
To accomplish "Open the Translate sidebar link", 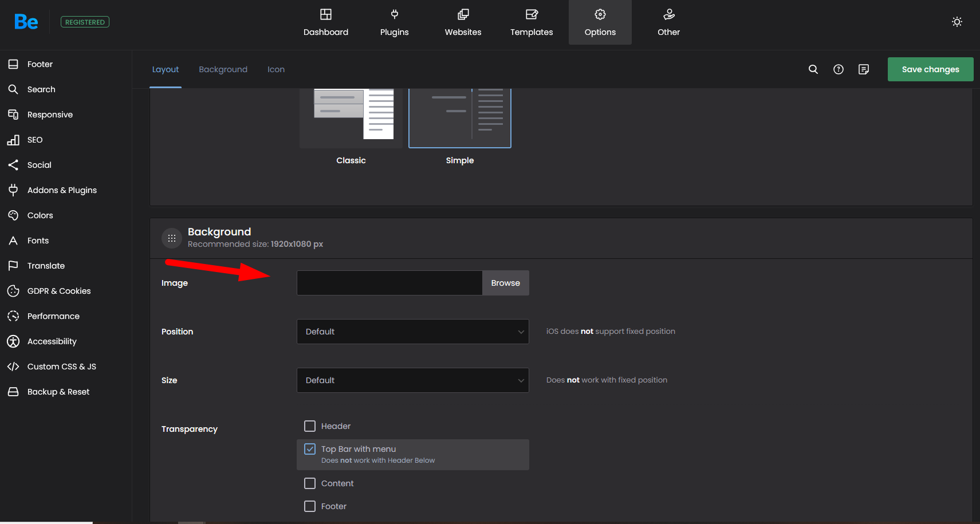I will [x=46, y=266].
